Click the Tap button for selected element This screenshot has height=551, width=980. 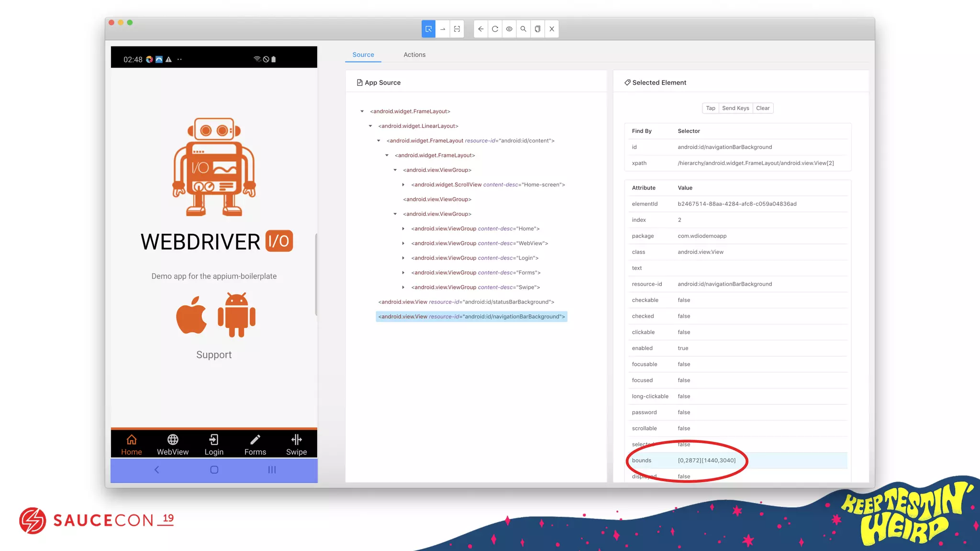coord(710,108)
